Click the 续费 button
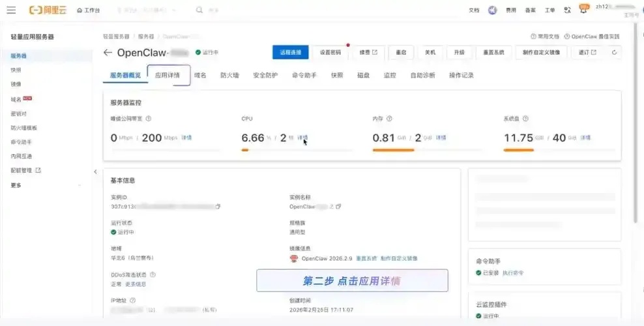644x326 pixels. point(368,52)
